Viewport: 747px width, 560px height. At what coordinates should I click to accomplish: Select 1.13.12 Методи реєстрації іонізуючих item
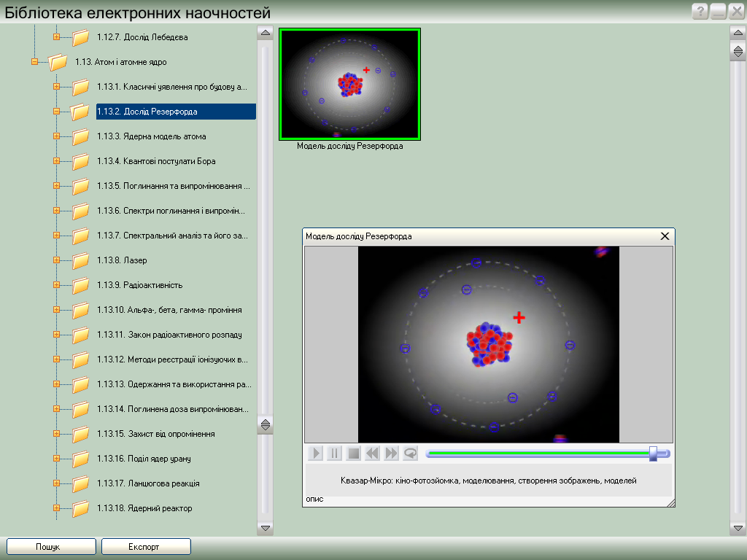[x=172, y=359]
